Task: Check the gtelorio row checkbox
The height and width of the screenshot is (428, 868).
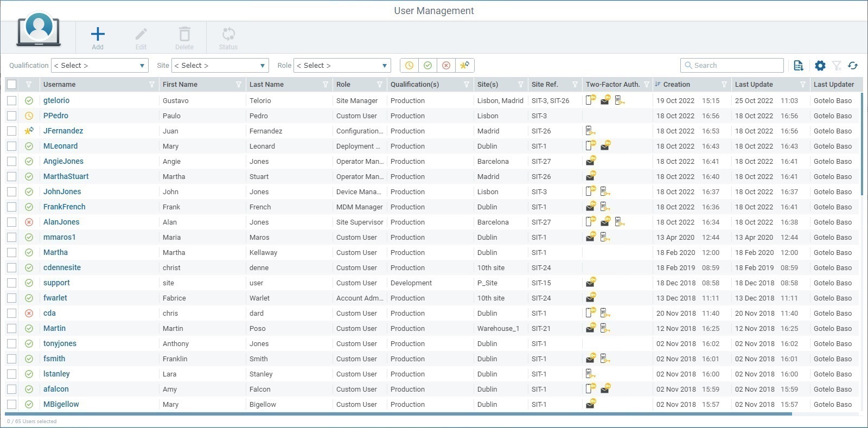Action: pos(12,100)
